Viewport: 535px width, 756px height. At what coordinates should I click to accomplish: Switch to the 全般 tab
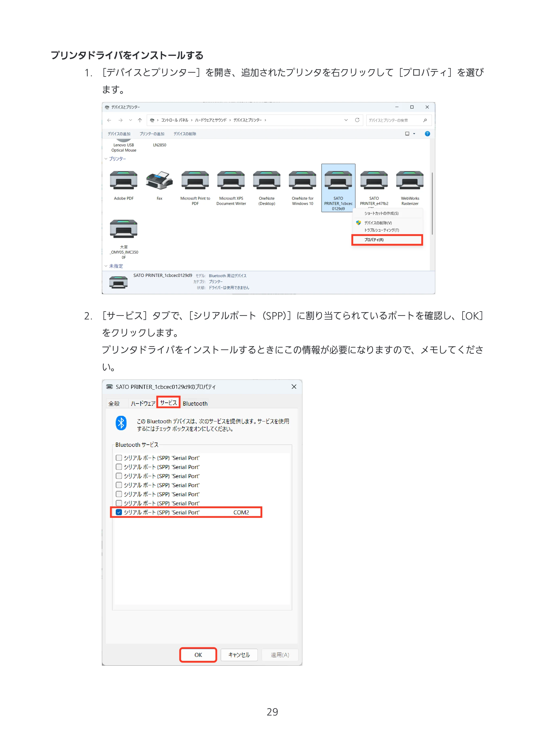[x=114, y=403]
